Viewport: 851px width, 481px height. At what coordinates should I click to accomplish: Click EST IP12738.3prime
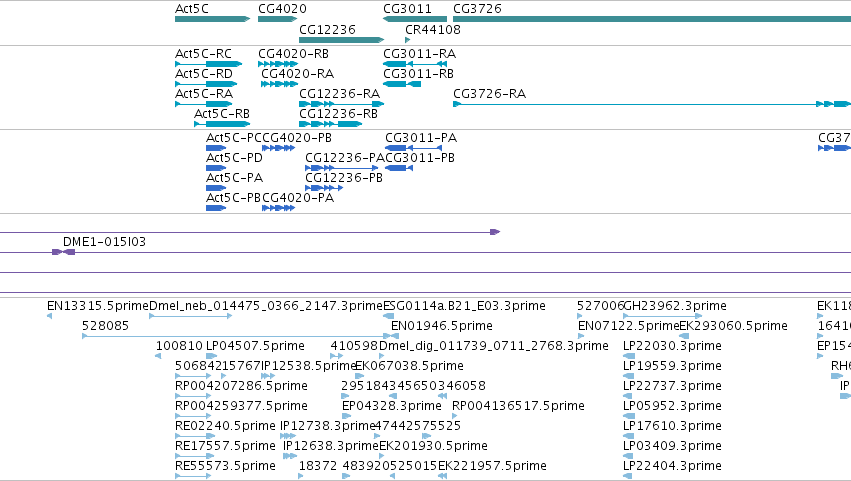pos(328,427)
